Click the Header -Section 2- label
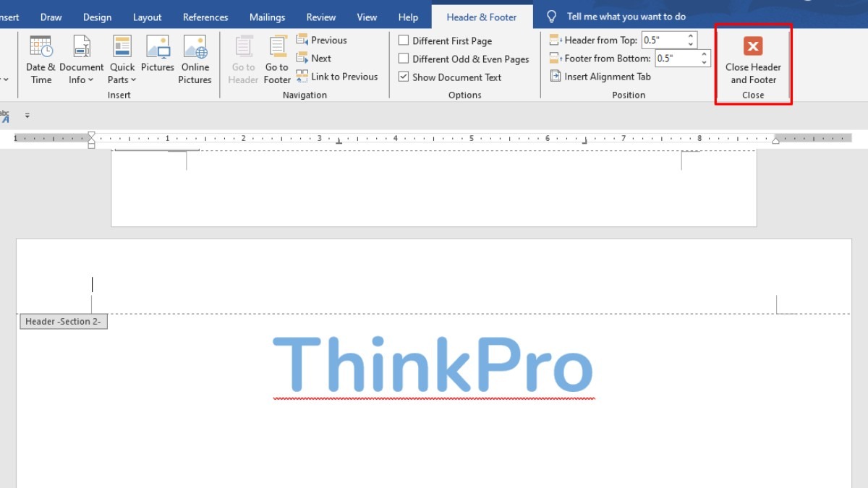868x488 pixels. pyautogui.click(x=64, y=322)
